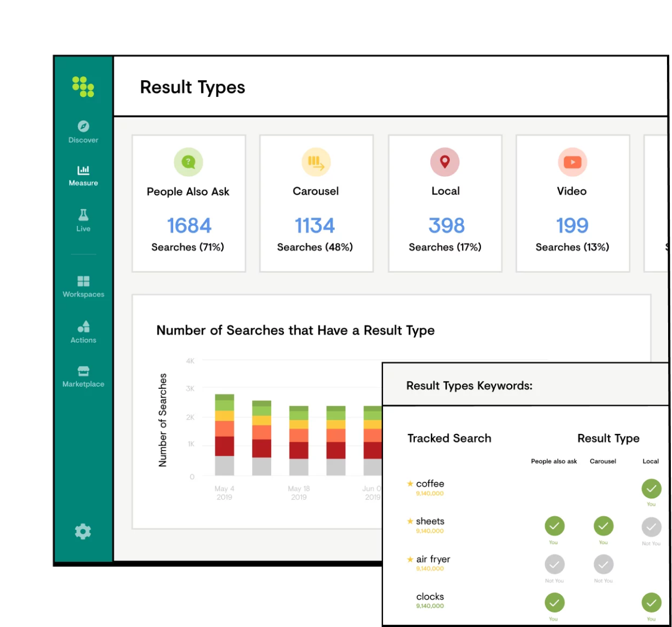Toggle sheets Local gray checkmark
The height and width of the screenshot is (627, 672).
(651, 527)
